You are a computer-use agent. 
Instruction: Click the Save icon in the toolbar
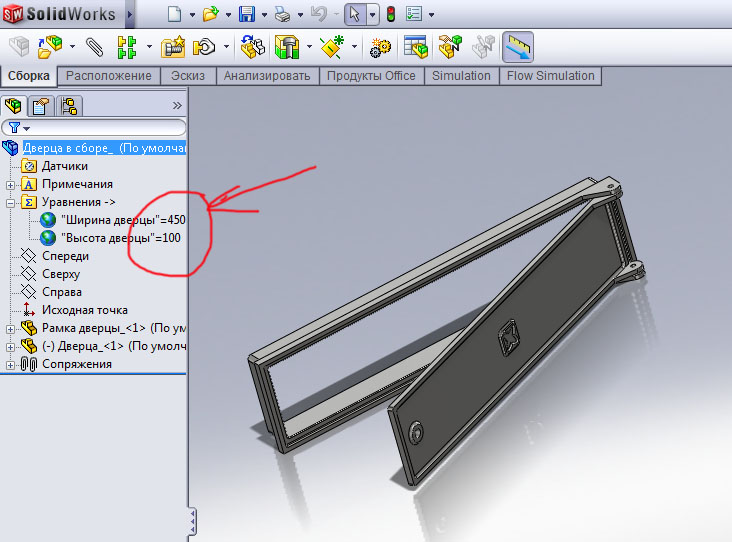coord(247,14)
